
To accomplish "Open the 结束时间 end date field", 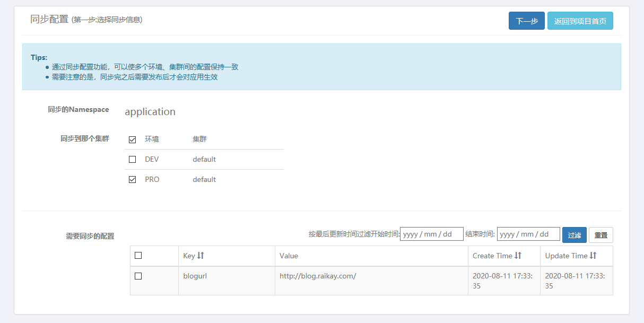I will pyautogui.click(x=528, y=234).
